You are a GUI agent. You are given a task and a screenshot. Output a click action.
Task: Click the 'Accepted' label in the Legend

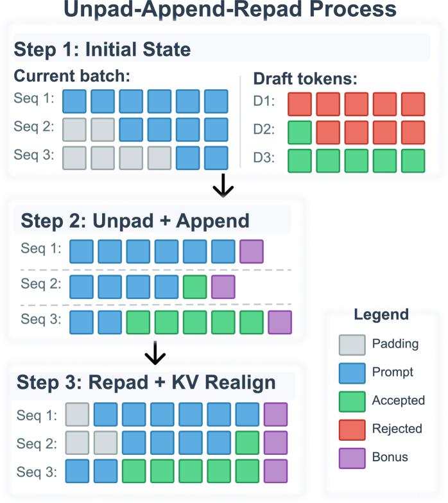(x=398, y=401)
